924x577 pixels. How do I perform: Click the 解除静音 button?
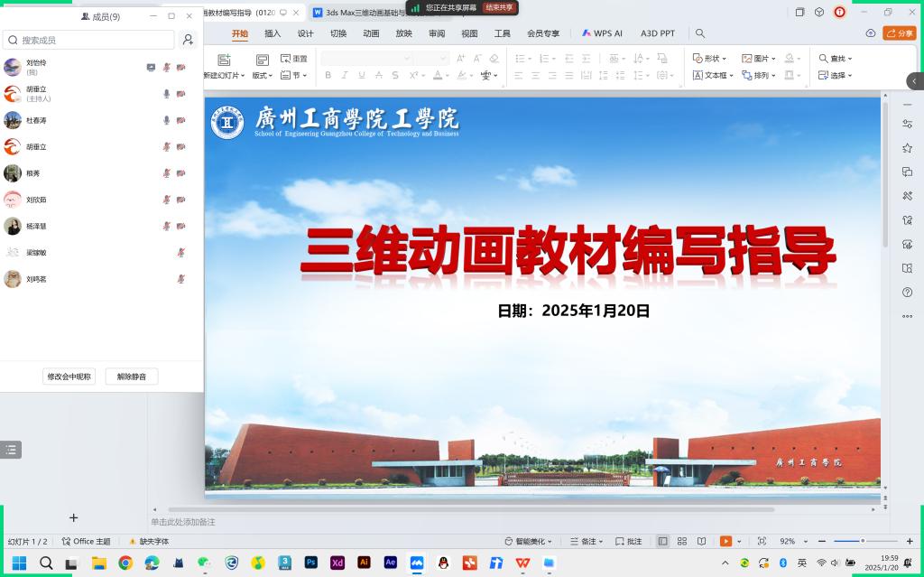[x=132, y=377]
